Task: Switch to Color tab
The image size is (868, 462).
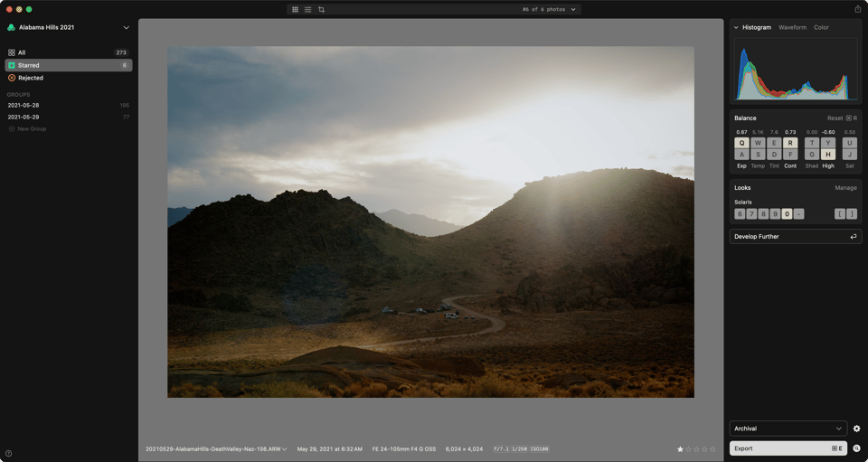Action: click(821, 28)
